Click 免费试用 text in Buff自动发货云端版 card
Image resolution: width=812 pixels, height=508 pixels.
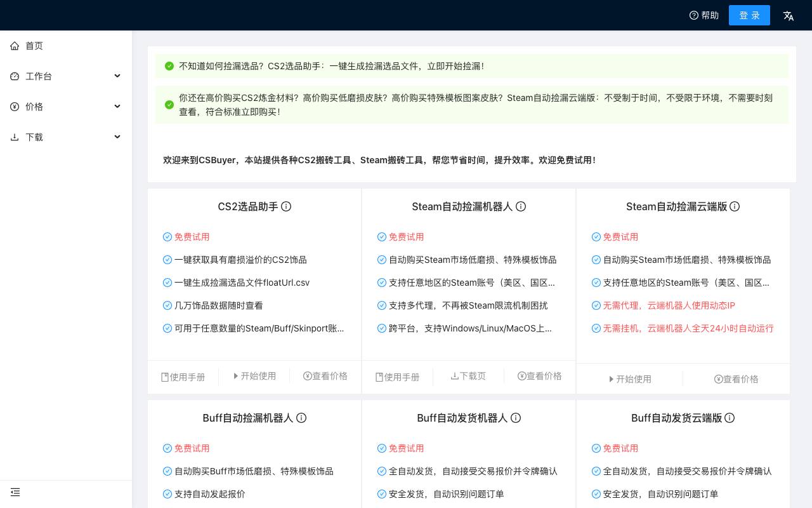[x=621, y=448]
